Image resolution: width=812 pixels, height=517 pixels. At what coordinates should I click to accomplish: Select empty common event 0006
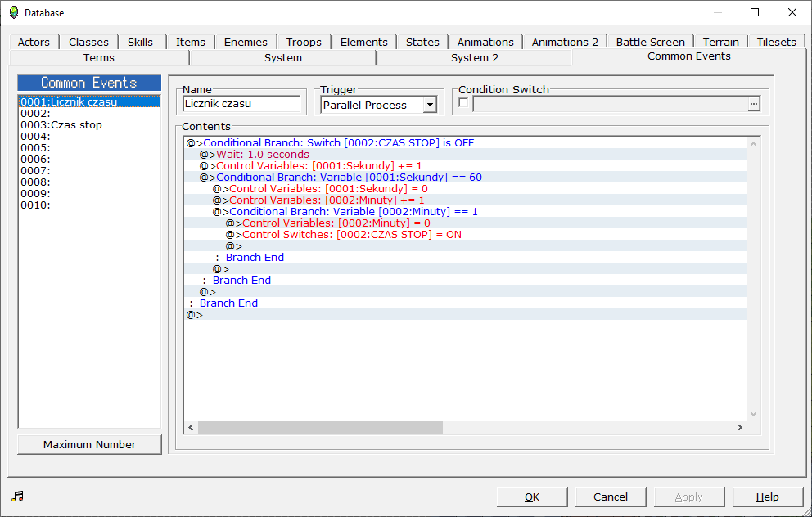click(89, 159)
